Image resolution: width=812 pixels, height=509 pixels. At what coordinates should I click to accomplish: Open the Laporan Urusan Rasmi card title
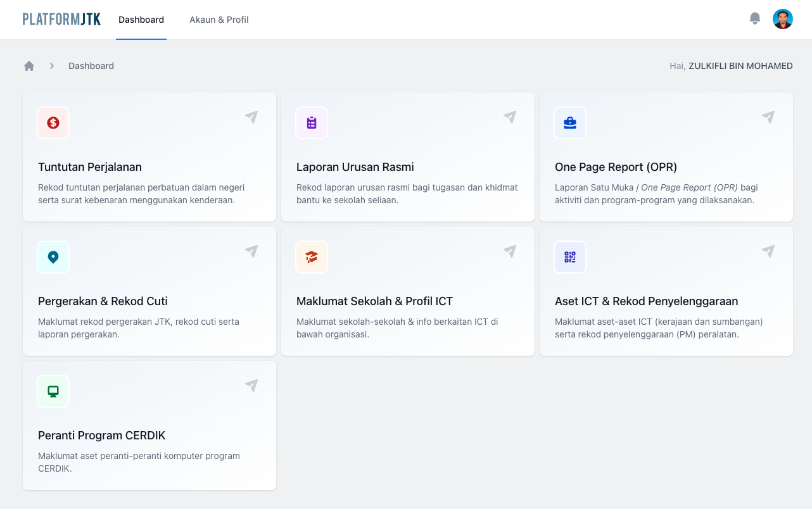pyautogui.click(x=355, y=167)
